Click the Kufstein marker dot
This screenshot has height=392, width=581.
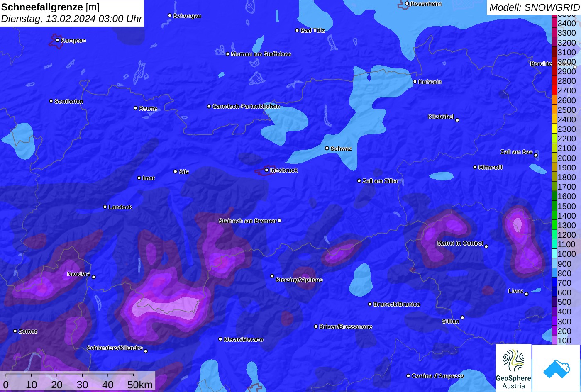point(415,82)
